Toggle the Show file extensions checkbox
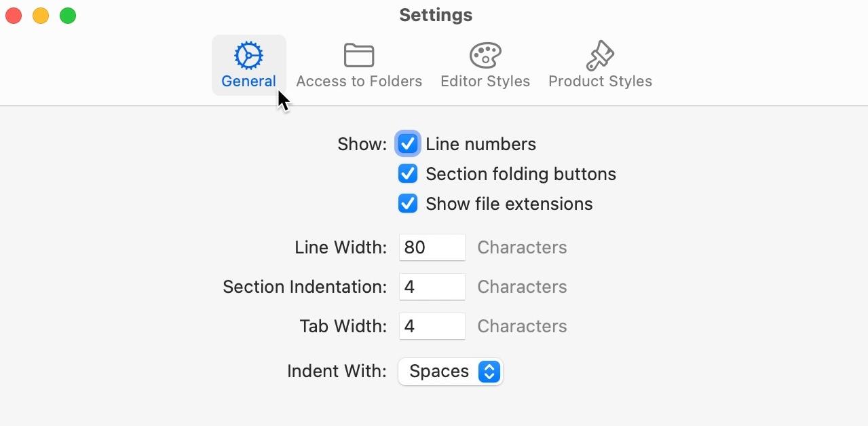 408,204
